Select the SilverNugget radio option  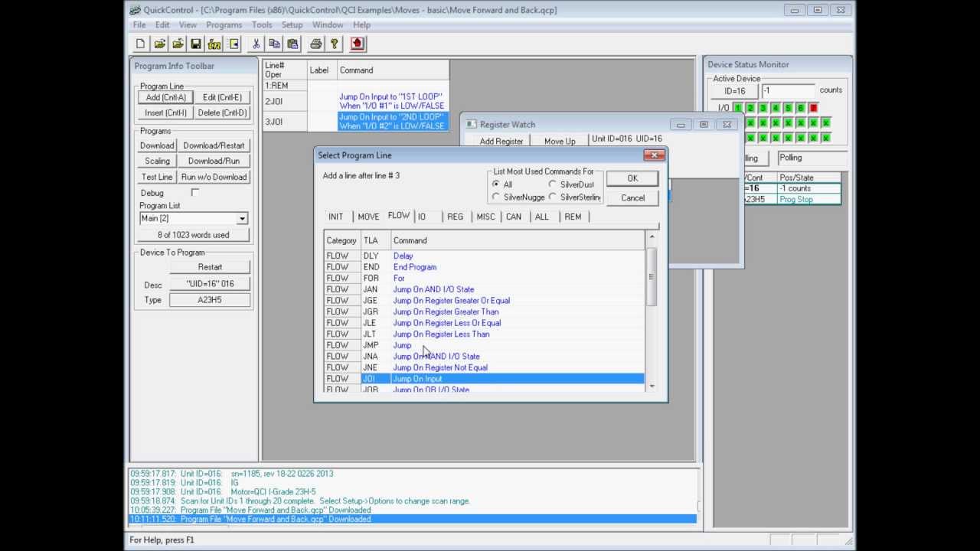point(496,197)
